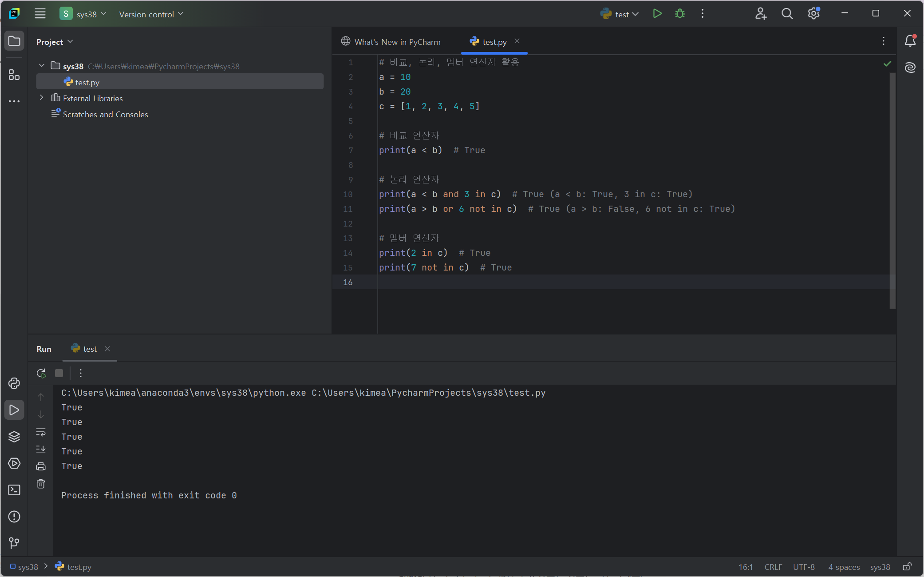This screenshot has width=924, height=577.
Task: Toggle soft-wrap in the run console
Action: point(41,432)
